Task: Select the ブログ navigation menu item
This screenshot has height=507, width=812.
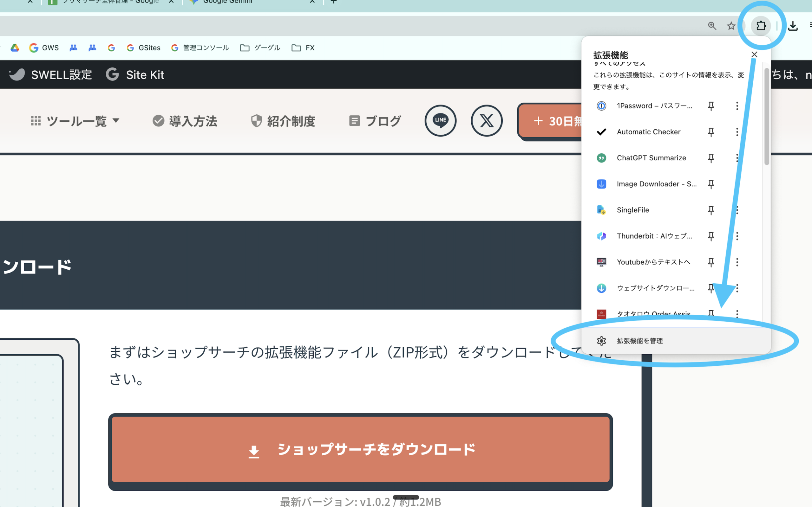Action: [375, 121]
